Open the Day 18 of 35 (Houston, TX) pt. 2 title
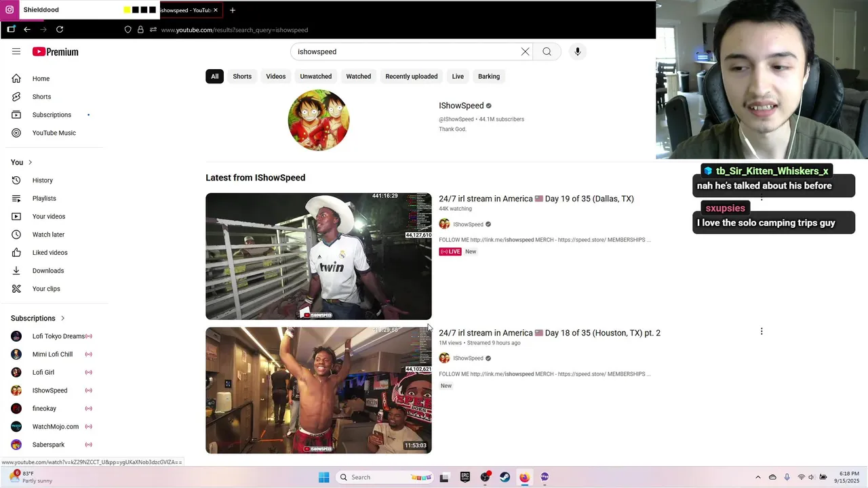 point(549,333)
